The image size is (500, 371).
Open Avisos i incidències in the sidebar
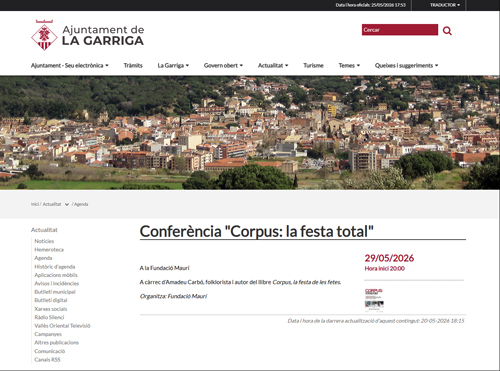(57, 283)
